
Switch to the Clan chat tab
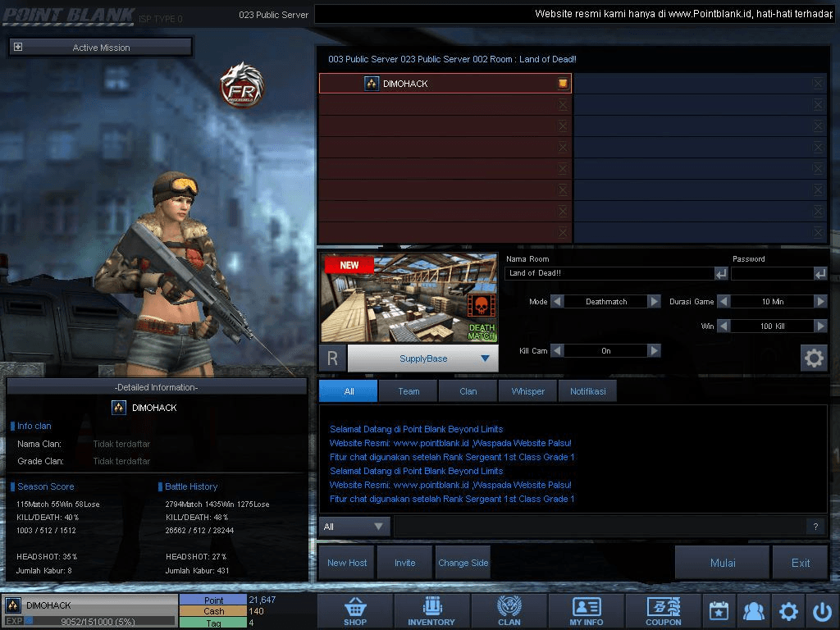click(468, 391)
